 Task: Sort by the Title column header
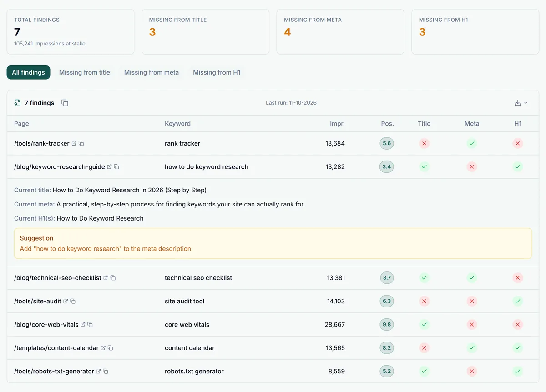pyautogui.click(x=424, y=123)
